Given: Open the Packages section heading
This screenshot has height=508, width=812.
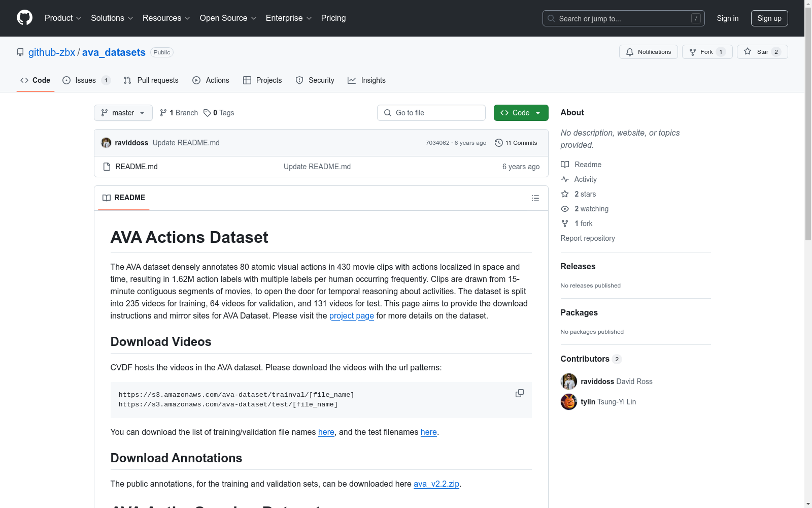Looking at the screenshot, I should pyautogui.click(x=579, y=312).
